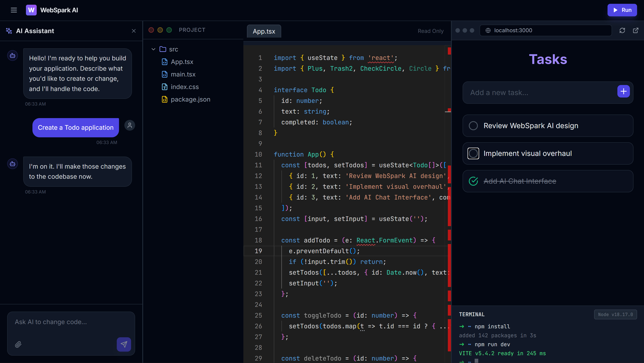The image size is (644, 363).
Task: Open the hamburger menu
Action: click(14, 10)
